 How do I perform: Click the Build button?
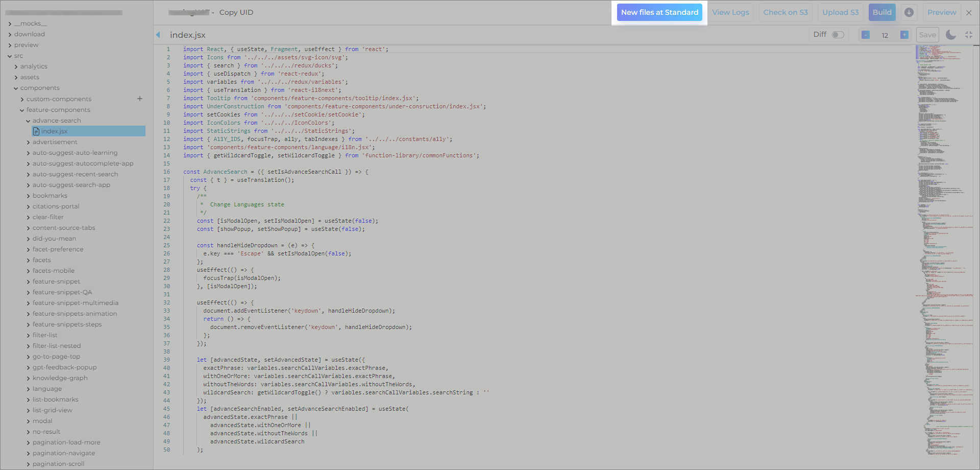(881, 12)
